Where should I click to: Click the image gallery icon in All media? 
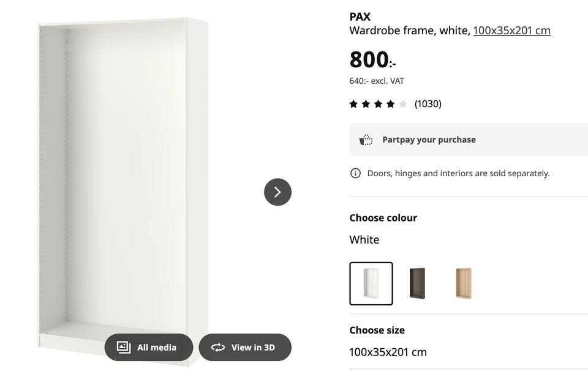[x=124, y=347]
